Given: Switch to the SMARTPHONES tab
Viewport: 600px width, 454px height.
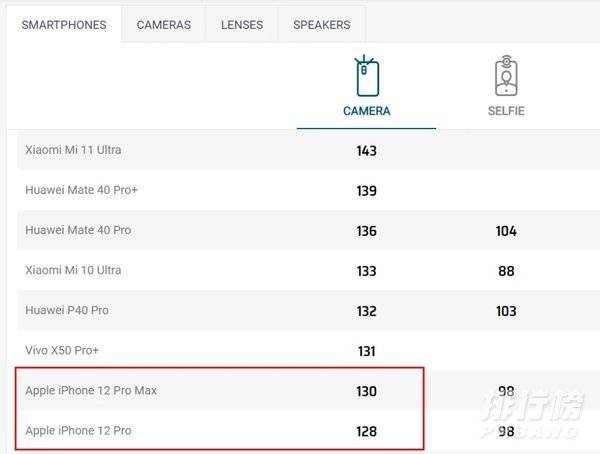Looking at the screenshot, I should pyautogui.click(x=64, y=25).
